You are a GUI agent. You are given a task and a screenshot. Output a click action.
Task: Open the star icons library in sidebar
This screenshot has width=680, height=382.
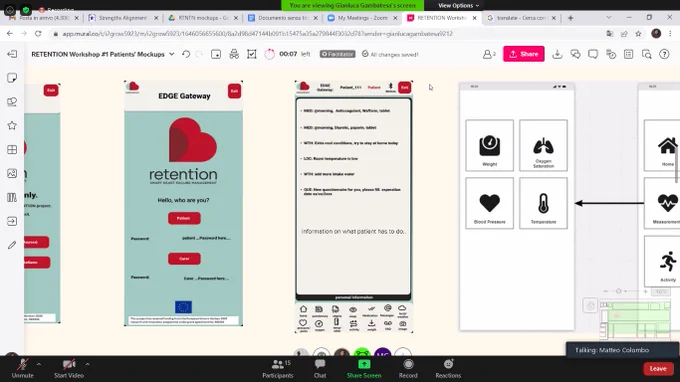pos(12,126)
